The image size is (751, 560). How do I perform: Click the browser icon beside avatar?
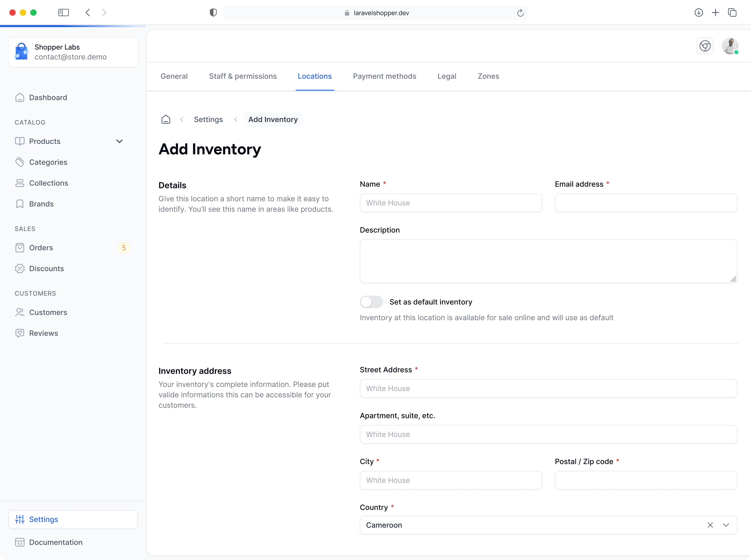pyautogui.click(x=705, y=46)
